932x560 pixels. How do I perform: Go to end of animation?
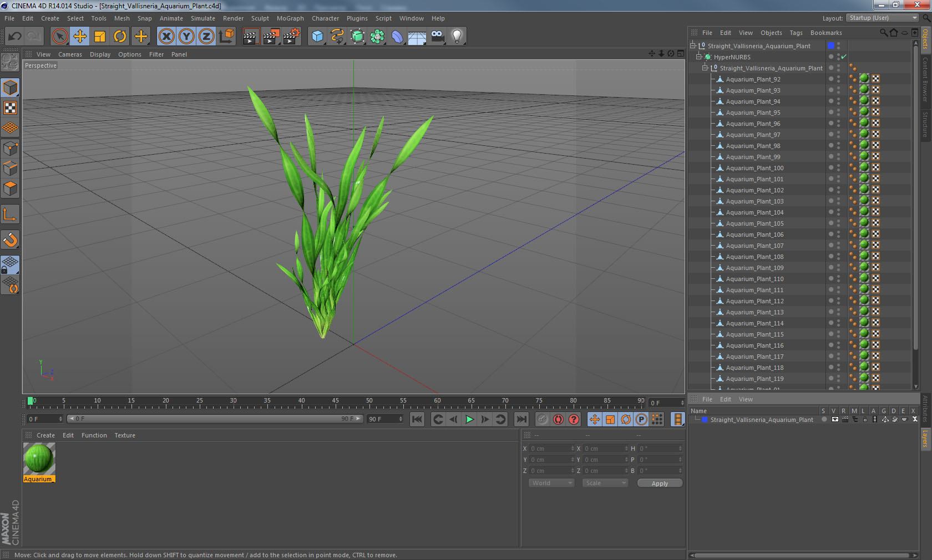point(521,419)
